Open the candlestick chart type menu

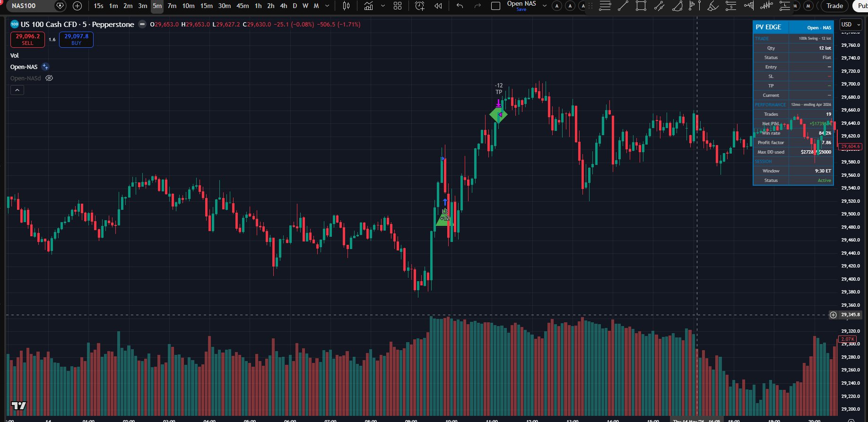pyautogui.click(x=346, y=6)
